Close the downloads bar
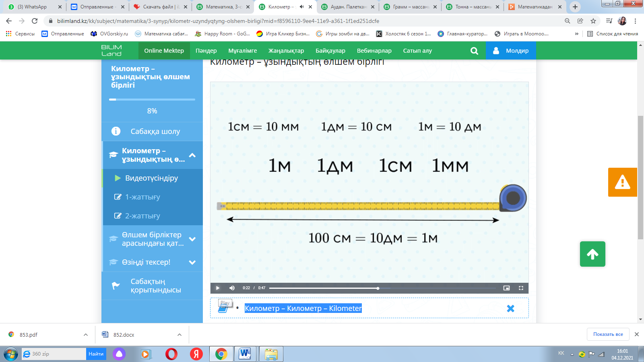Viewport: 644px width, 362px height. pyautogui.click(x=637, y=334)
